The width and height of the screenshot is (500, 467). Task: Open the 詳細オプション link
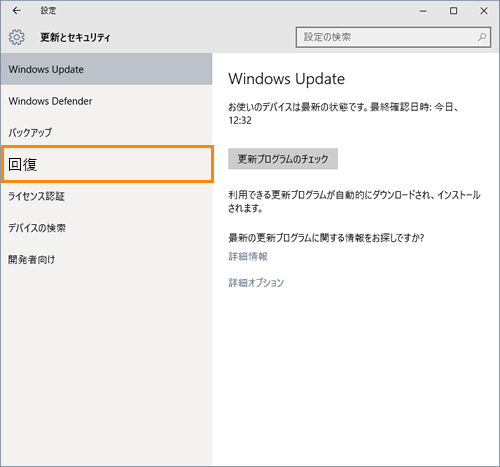pos(256,283)
